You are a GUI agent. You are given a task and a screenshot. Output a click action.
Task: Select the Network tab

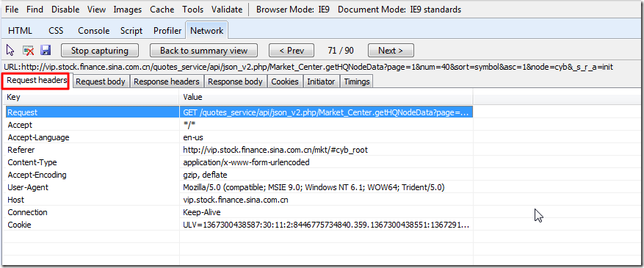coord(207,30)
